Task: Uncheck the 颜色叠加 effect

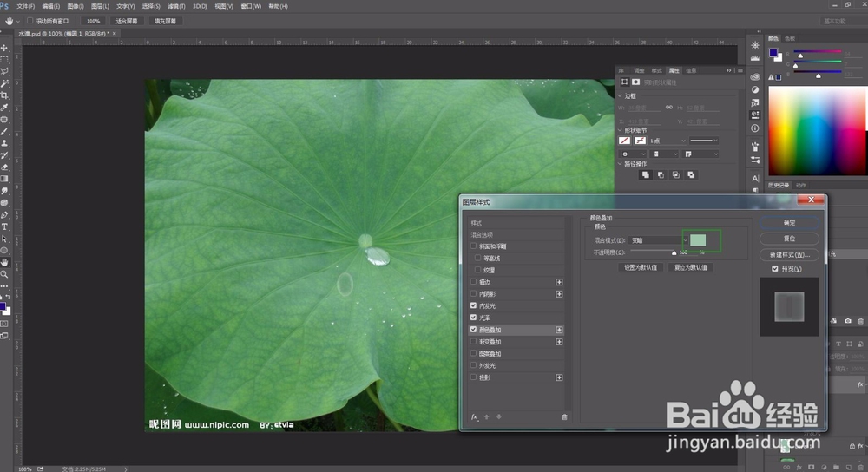Action: (x=473, y=329)
